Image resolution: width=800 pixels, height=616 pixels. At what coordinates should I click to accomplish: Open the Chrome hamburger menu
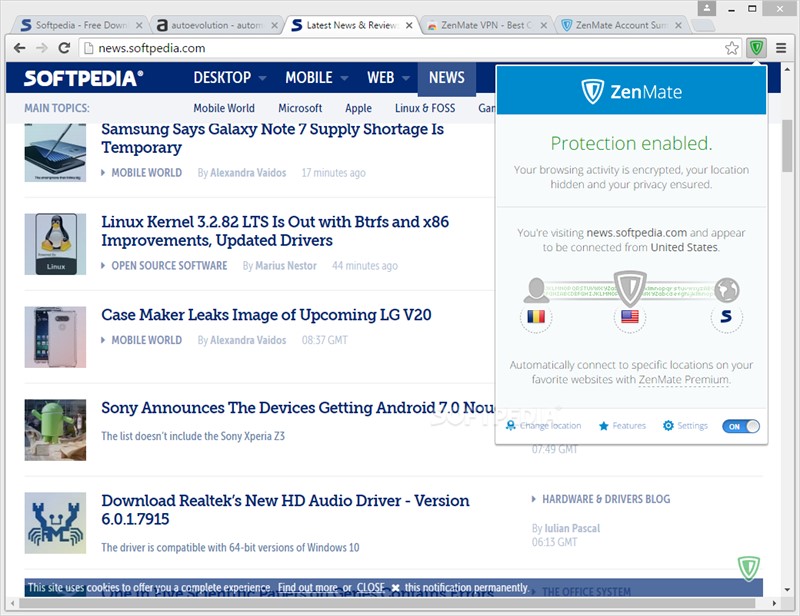coord(781,48)
